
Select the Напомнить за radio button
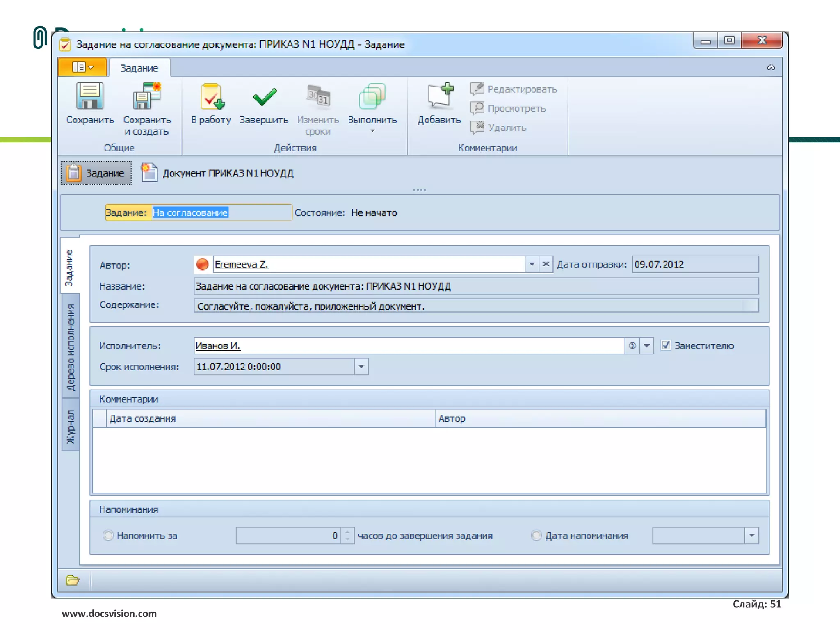pyautogui.click(x=108, y=535)
